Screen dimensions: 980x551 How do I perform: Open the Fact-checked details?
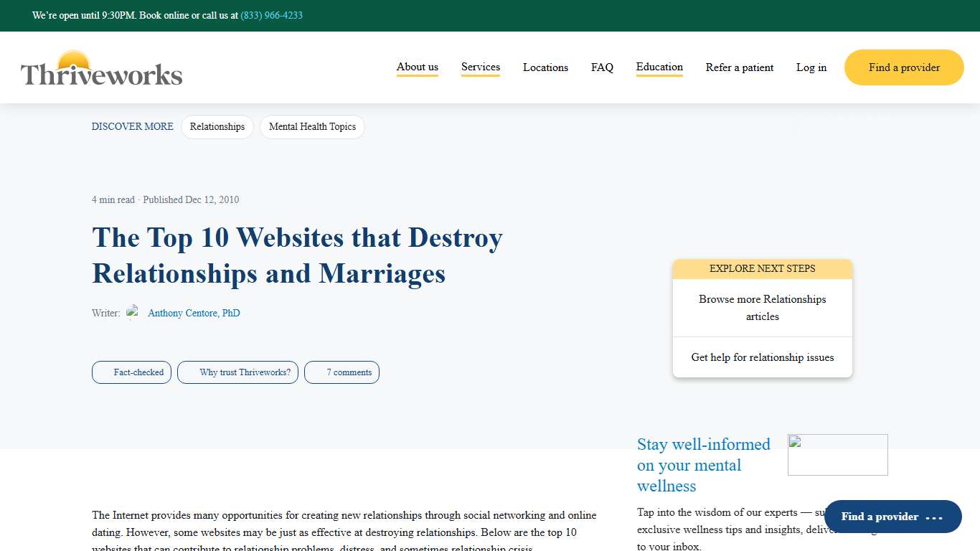(131, 372)
